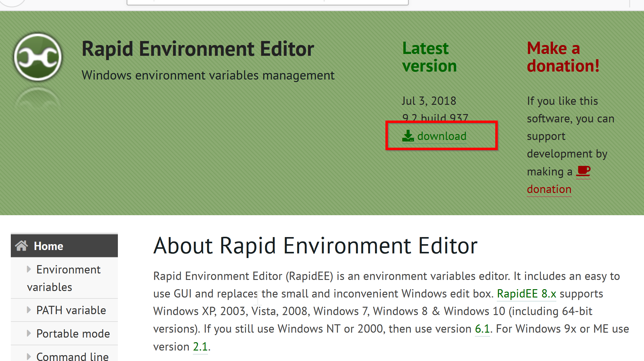Click the arrow beside Command line
This screenshot has height=361, width=644.
pos(29,357)
